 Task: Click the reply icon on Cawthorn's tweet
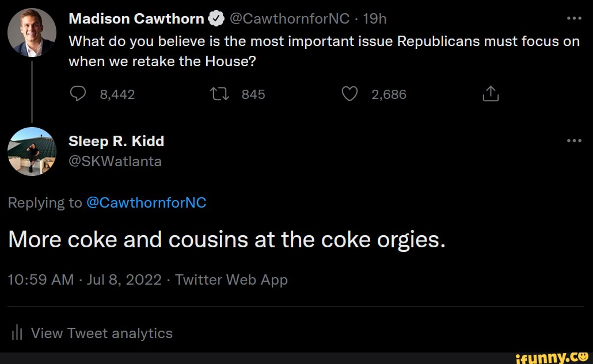click(x=79, y=93)
